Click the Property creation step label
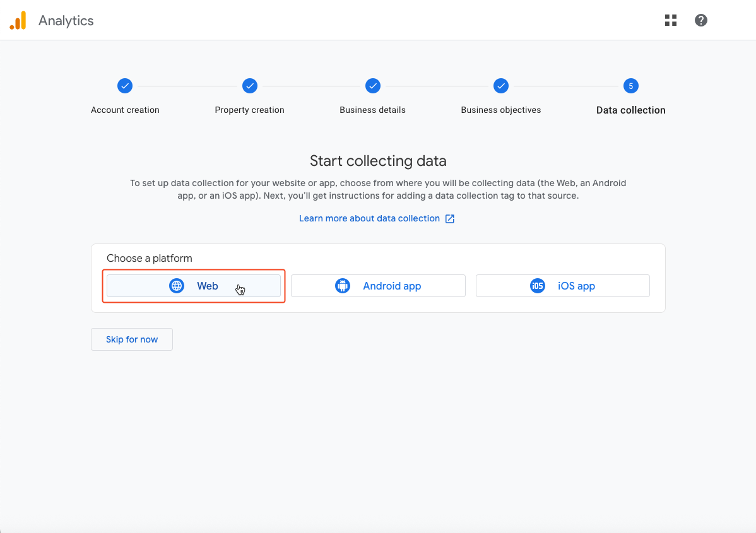This screenshot has height=533, width=756. pyautogui.click(x=250, y=110)
